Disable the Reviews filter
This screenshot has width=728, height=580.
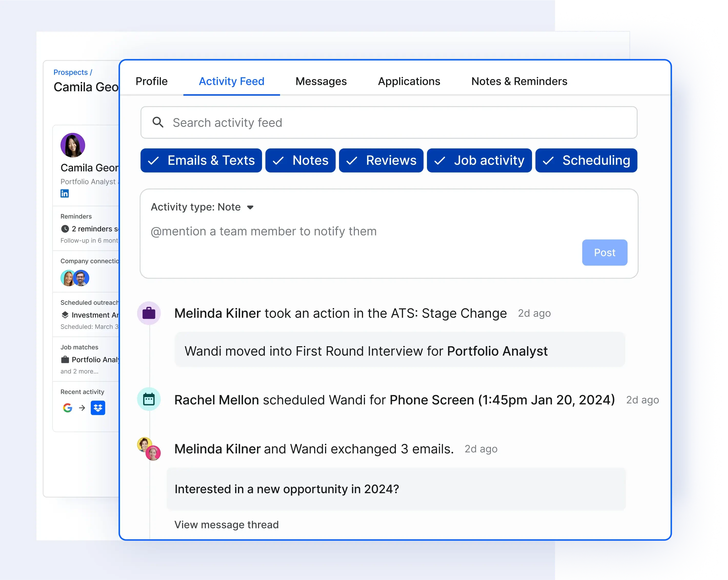pyautogui.click(x=381, y=160)
